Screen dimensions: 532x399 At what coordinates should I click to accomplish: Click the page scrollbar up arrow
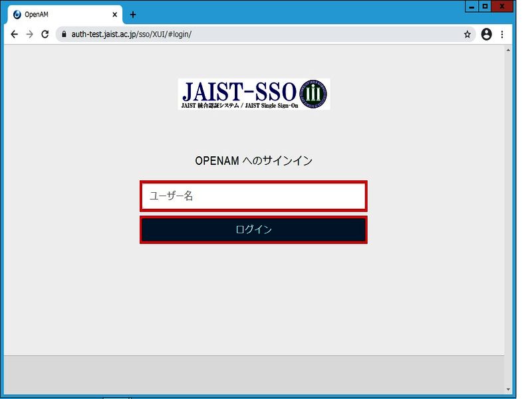(x=508, y=51)
